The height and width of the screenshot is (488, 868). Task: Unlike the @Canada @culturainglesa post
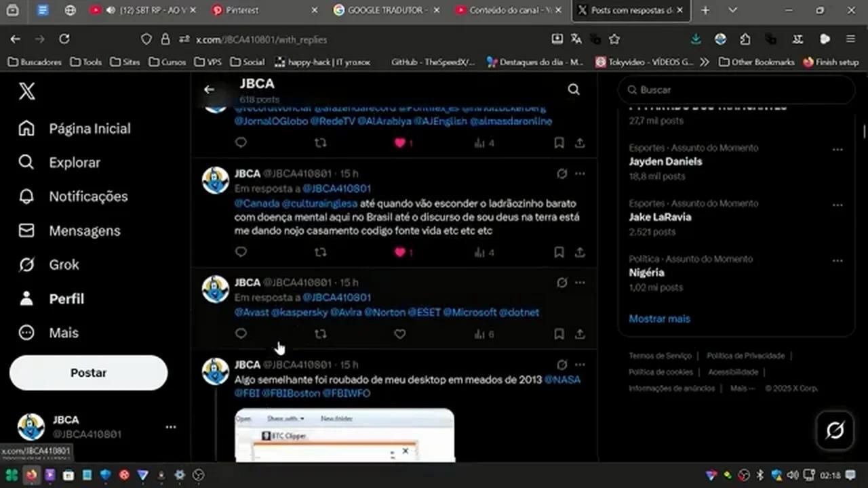(400, 252)
